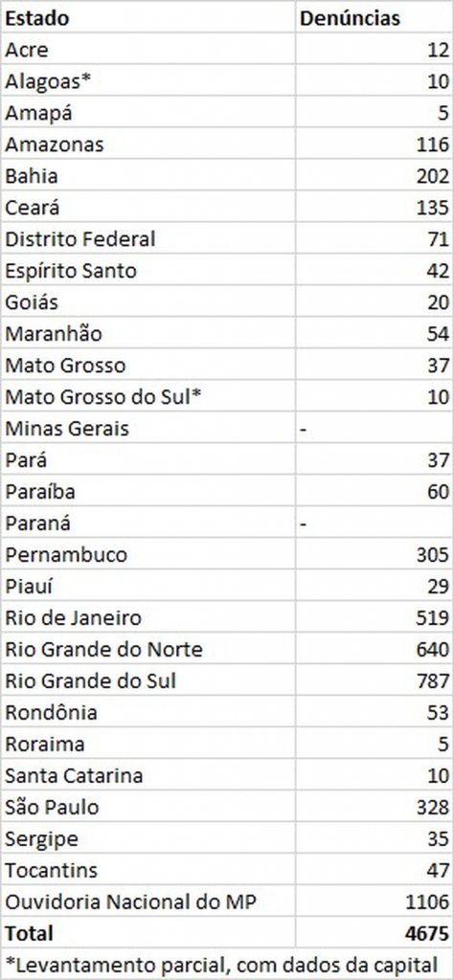Select the Minas Gerais dash cell

point(374,428)
